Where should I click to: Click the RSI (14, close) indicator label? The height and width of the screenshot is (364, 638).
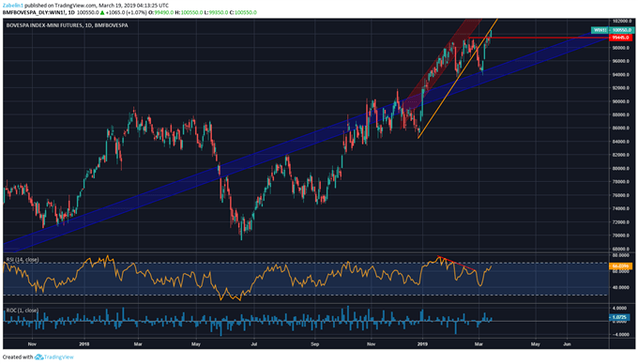click(x=23, y=260)
